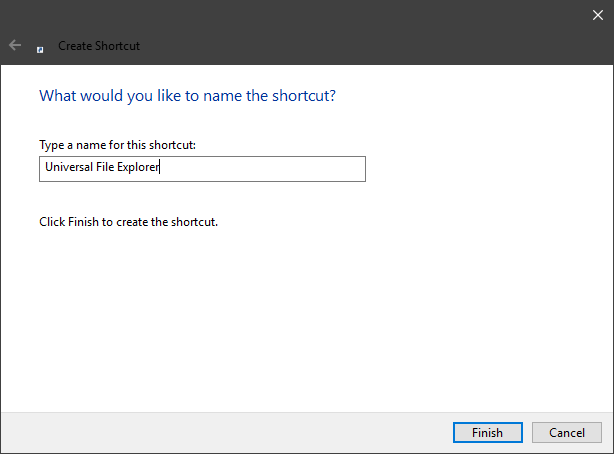Click the back arrow in the wizard header
This screenshot has width=614, height=454.
pyautogui.click(x=15, y=45)
